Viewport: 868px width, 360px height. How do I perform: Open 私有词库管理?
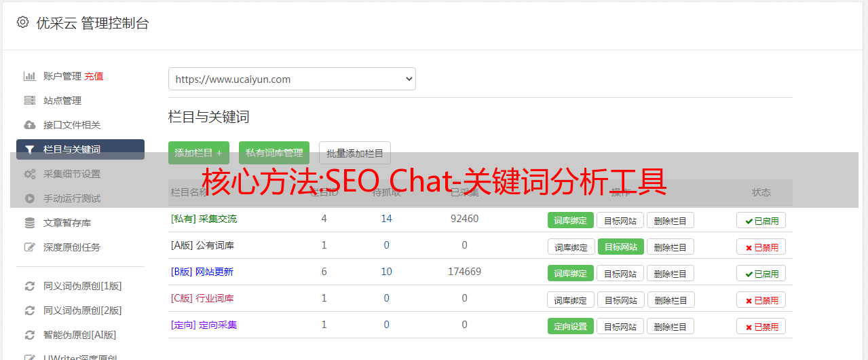click(274, 153)
